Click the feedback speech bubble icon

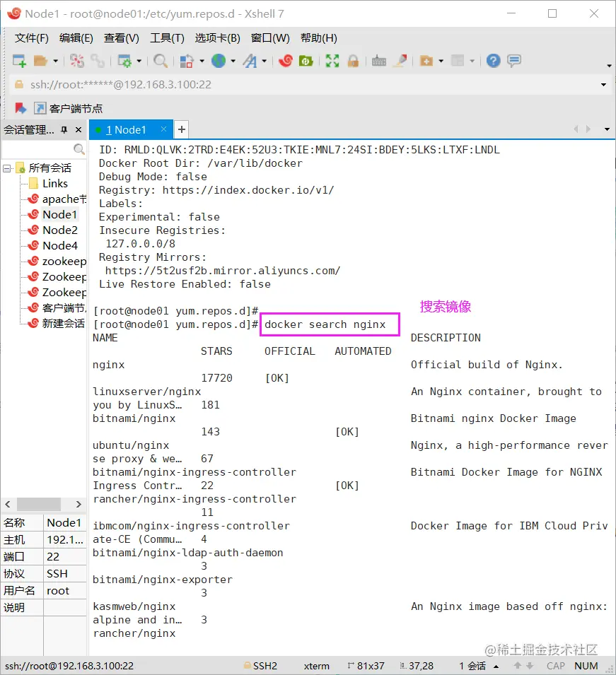514,61
